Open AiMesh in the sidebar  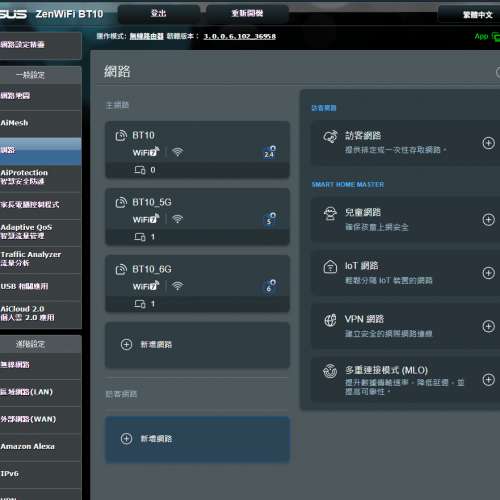click(x=40, y=123)
